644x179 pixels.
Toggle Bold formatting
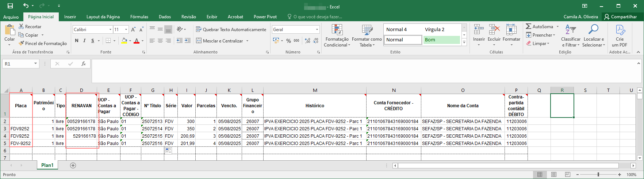pos(77,41)
